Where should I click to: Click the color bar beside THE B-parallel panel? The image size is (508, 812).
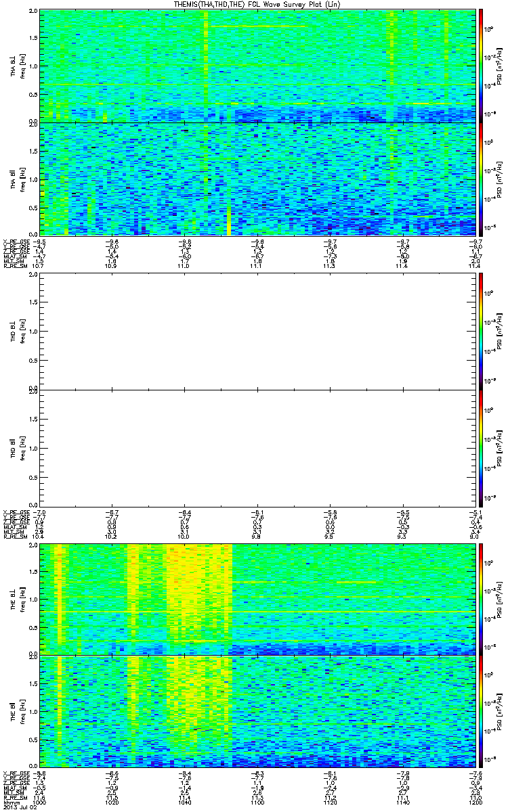click(x=481, y=710)
